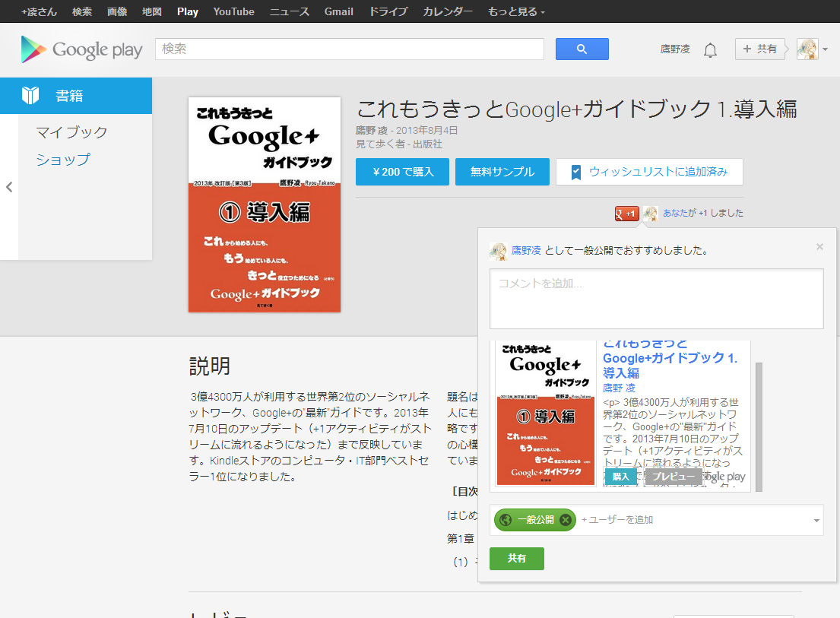Select the 書籍 sidebar section
The height and width of the screenshot is (618, 840).
(76, 95)
